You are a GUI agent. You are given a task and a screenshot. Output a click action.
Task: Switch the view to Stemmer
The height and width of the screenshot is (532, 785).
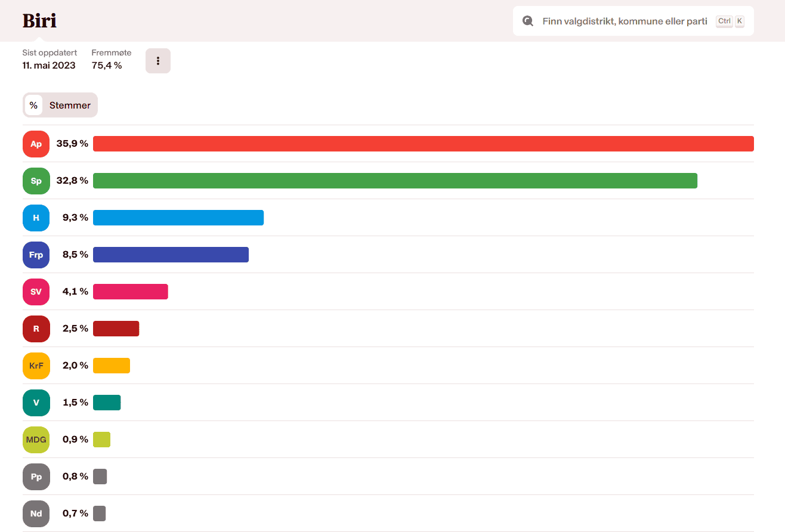[70, 106]
